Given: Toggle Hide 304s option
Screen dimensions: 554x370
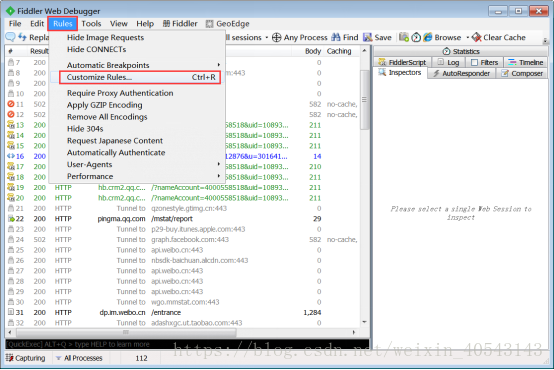Looking at the screenshot, I should click(x=85, y=129).
